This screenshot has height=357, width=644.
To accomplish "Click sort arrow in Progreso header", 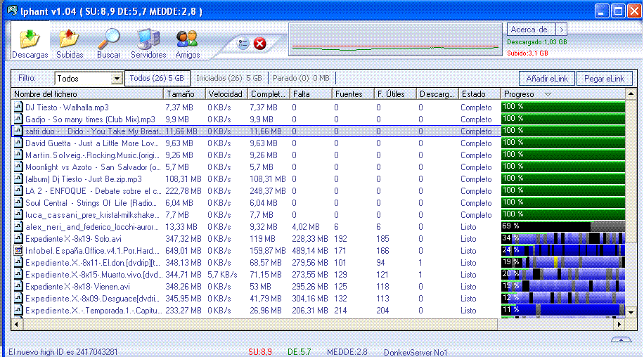I will (548, 94).
